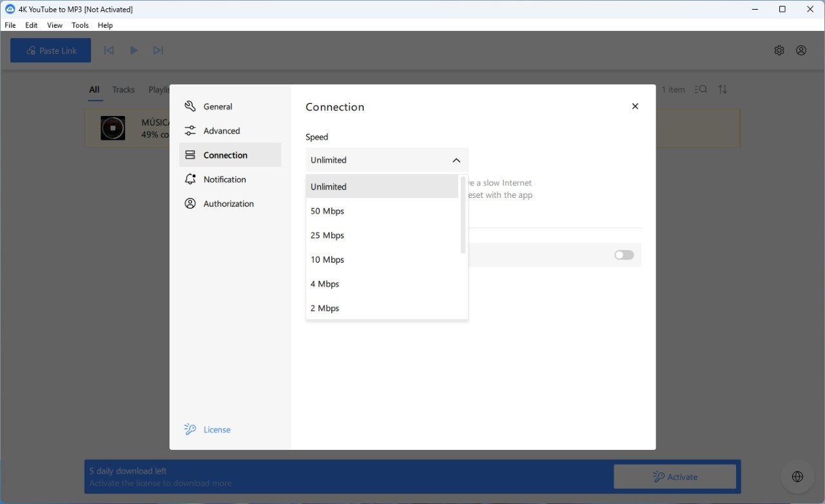Open the Advanced settings section
The width and height of the screenshot is (825, 504).
click(230, 131)
